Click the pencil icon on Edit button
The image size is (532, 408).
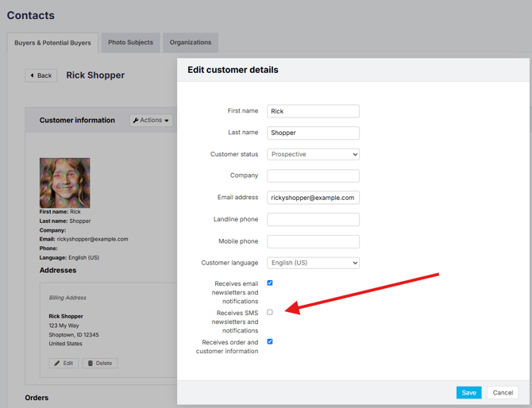[57, 363]
